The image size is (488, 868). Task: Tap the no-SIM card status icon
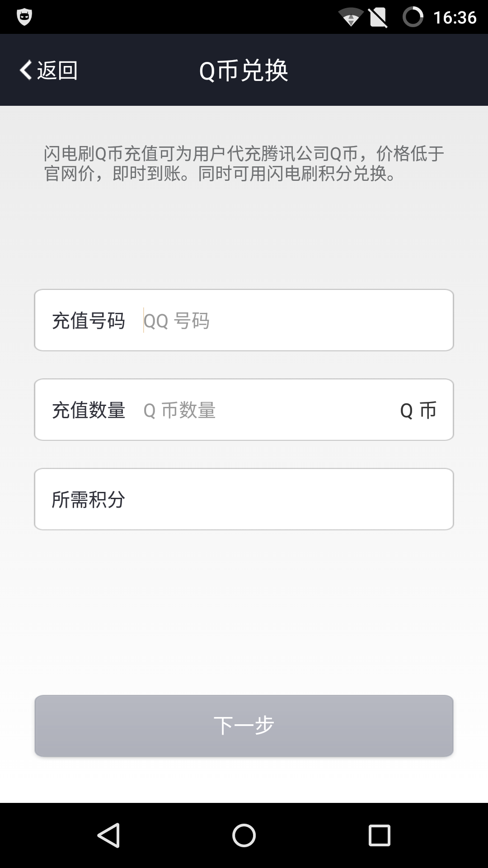coord(378,18)
